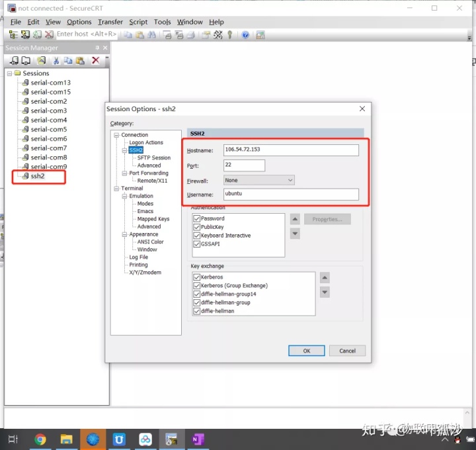Screen dimensions: 476x450
Task: Collapse the Port Forwarding node
Action: 124,173
